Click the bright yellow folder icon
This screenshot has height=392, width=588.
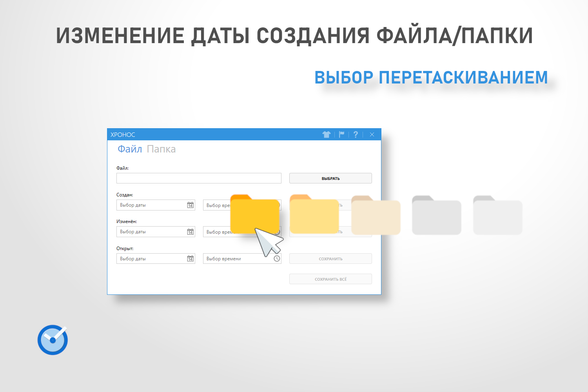254,214
